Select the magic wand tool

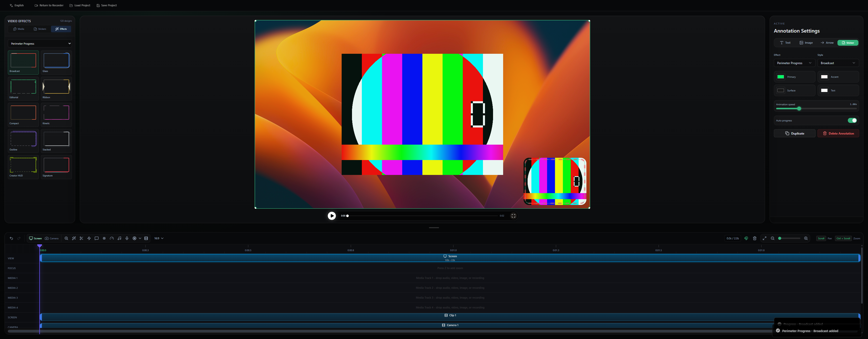pos(74,238)
